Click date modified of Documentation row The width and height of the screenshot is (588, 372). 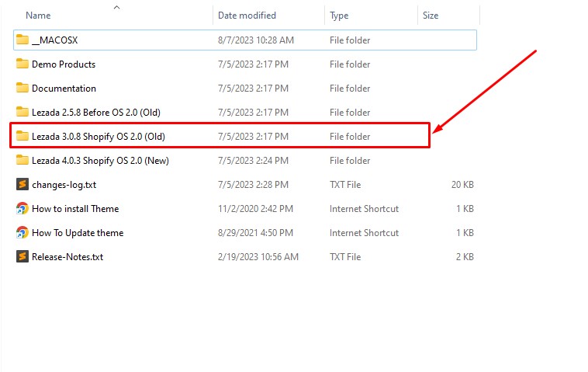[x=253, y=89]
